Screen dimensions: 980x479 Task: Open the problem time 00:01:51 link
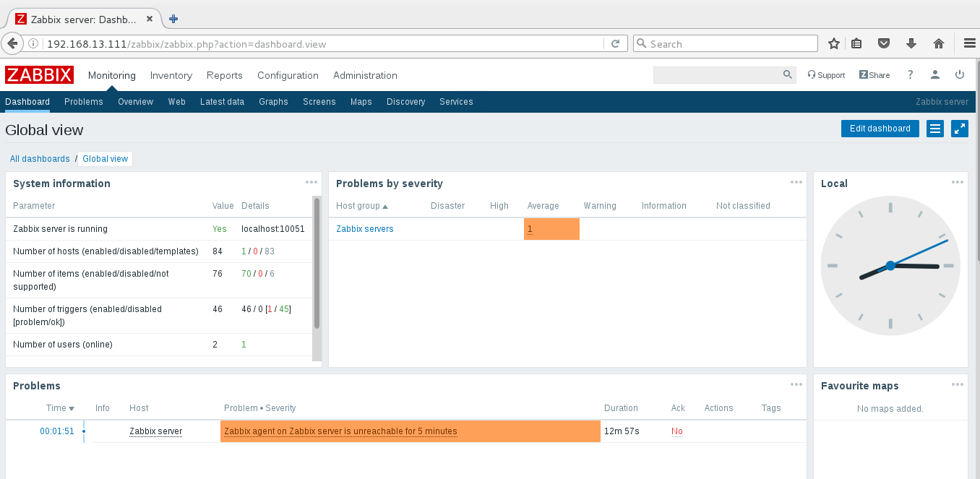point(57,431)
